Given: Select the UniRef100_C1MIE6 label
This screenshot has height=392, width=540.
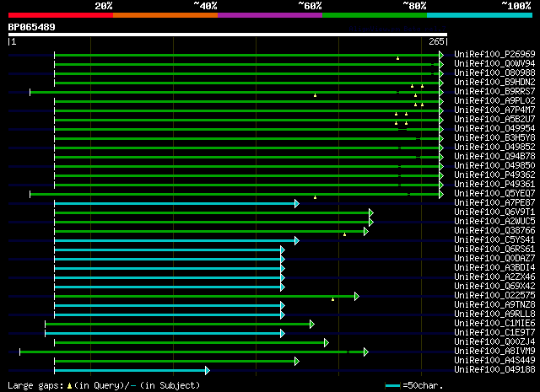Looking at the screenshot, I should [x=494, y=324].
